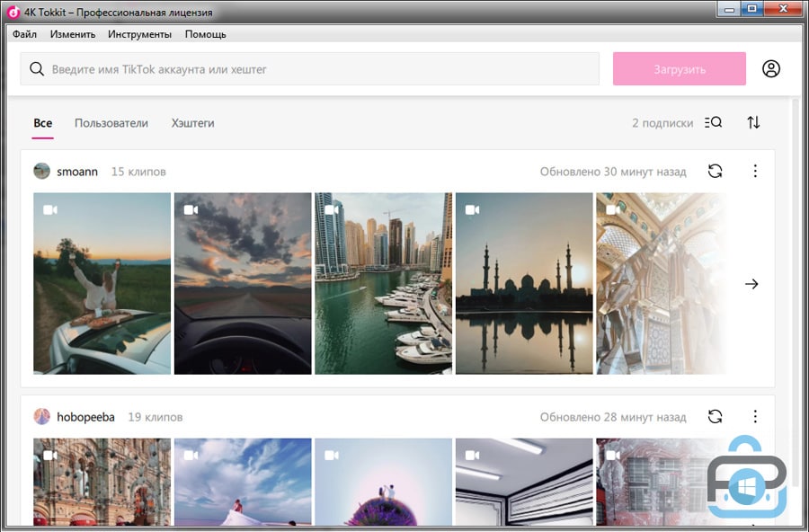Click the TikTok account name search field
The height and width of the screenshot is (532, 809).
(x=309, y=68)
